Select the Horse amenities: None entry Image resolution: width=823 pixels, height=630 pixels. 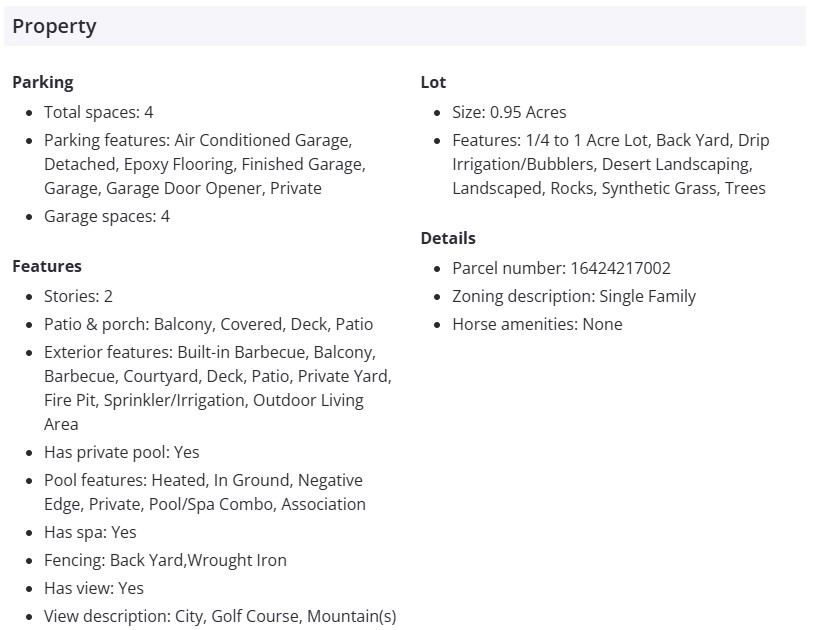coord(537,324)
